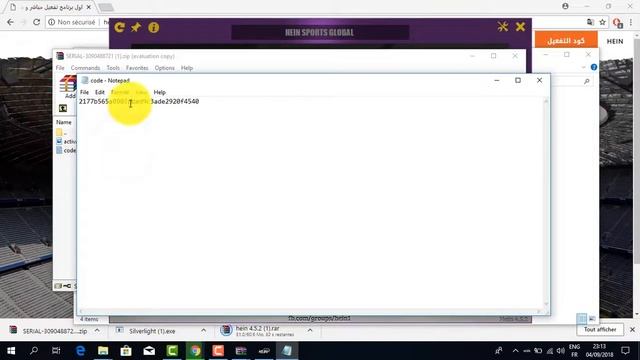640x360 pixels.
Task: Open the Notepad Edit menu
Action: point(100,92)
